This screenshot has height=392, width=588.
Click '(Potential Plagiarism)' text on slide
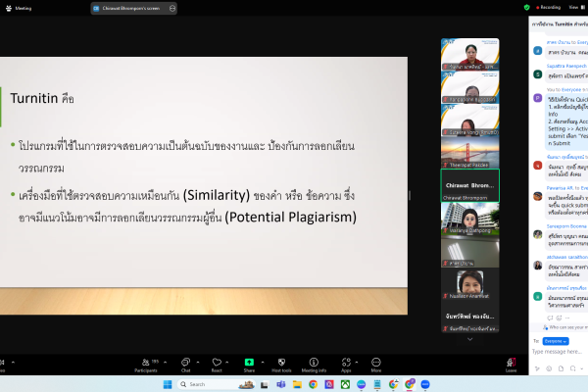click(x=291, y=217)
